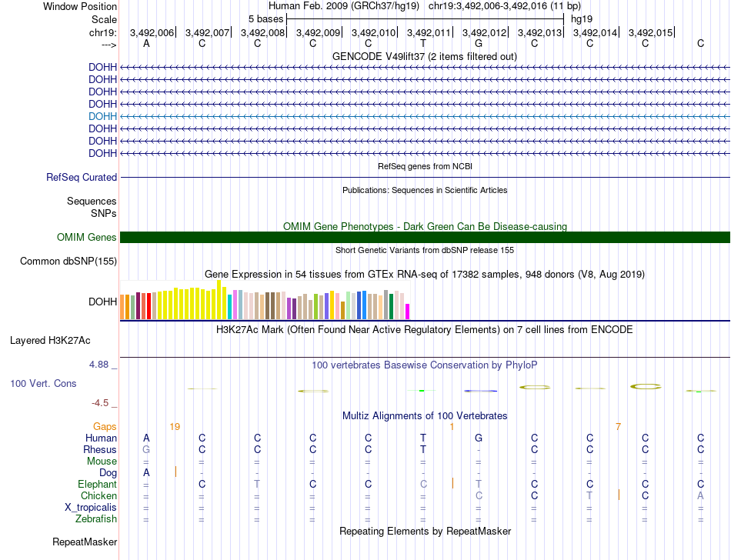Click the 100 Vert. Cons track label

pyautogui.click(x=43, y=383)
